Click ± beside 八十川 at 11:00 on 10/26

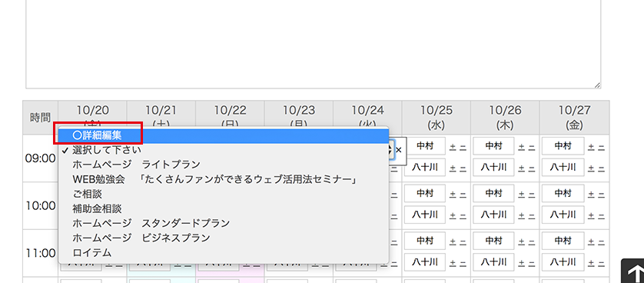[x=522, y=262]
